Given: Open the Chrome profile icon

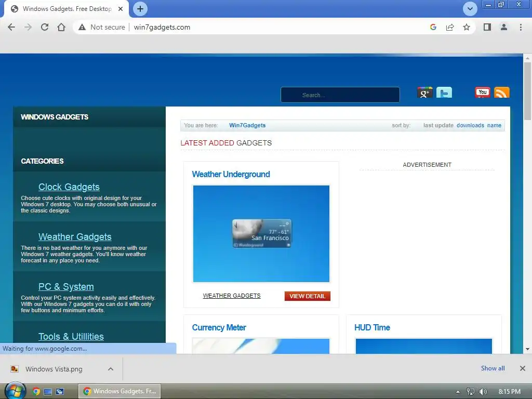Looking at the screenshot, I should coord(504,27).
